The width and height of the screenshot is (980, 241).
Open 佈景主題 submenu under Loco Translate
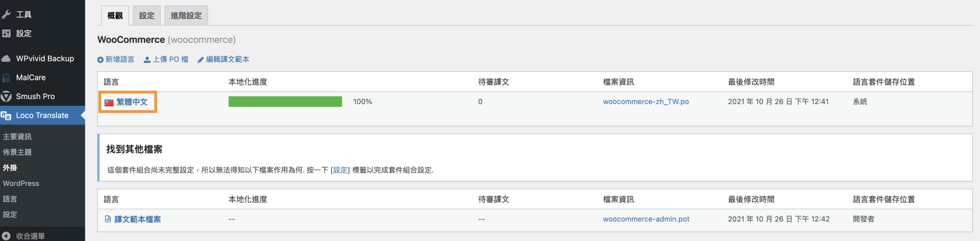coord(17,152)
